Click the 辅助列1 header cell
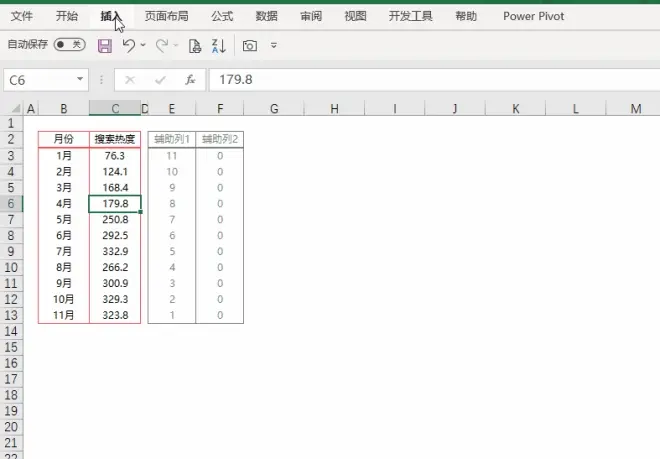Image resolution: width=660 pixels, height=459 pixels. click(172, 139)
